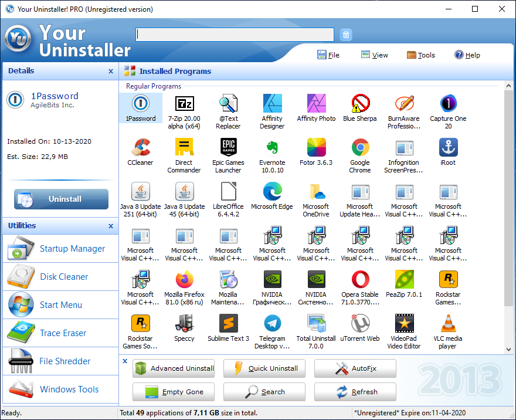Select the @Text Replacer icon
This screenshot has width=516, height=420.
(228, 103)
